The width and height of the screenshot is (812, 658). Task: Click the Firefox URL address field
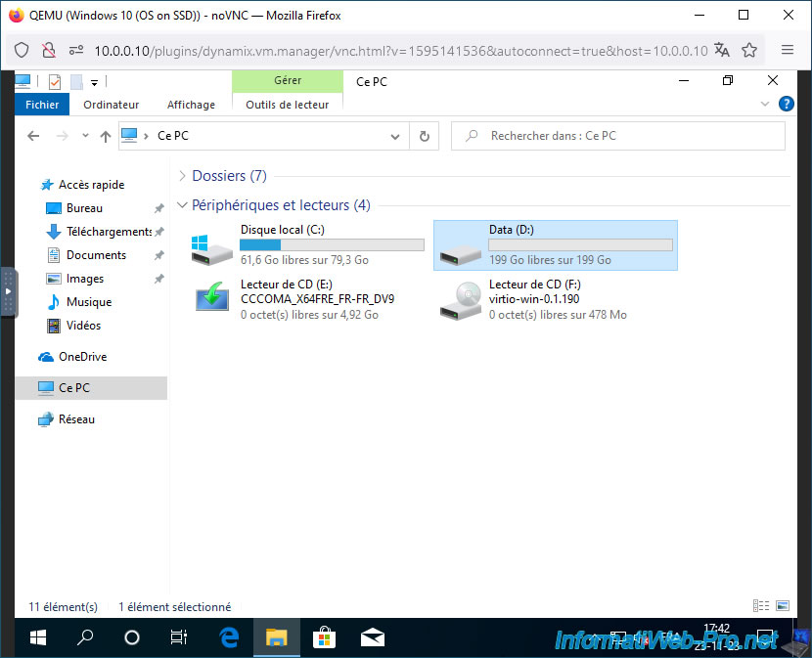(400, 51)
